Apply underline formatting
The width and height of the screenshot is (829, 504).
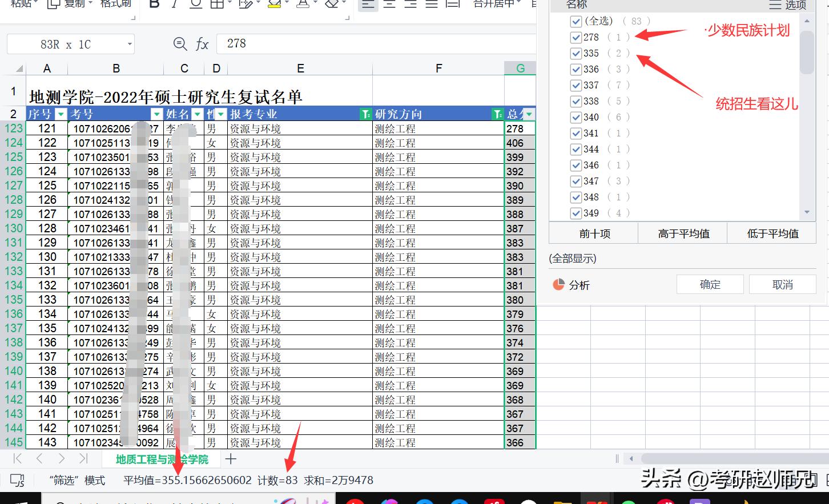point(195,5)
